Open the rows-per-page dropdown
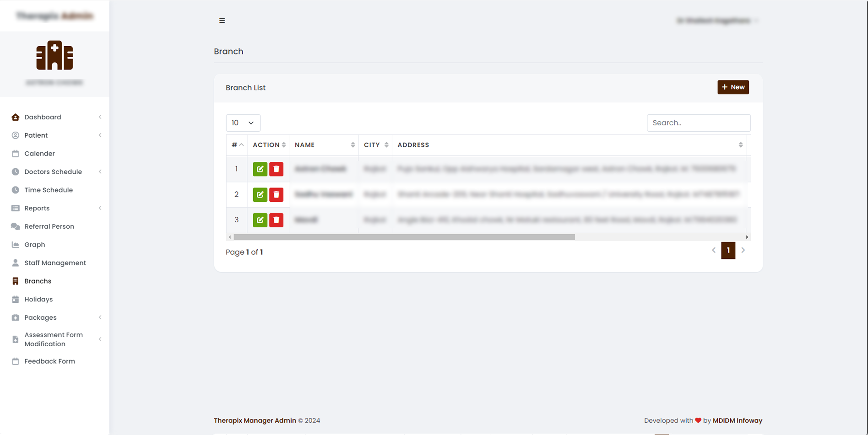The image size is (868, 435). tap(243, 123)
